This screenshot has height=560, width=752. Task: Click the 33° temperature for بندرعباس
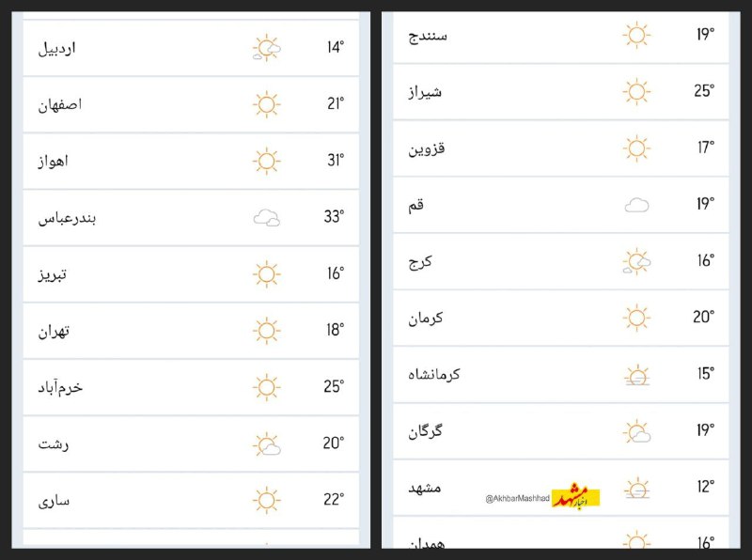point(334,218)
